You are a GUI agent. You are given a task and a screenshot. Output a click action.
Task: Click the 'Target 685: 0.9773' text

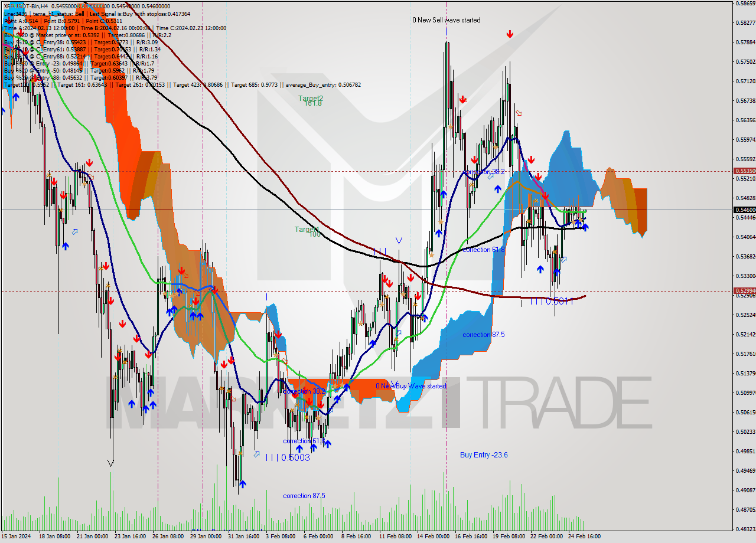tap(254, 85)
